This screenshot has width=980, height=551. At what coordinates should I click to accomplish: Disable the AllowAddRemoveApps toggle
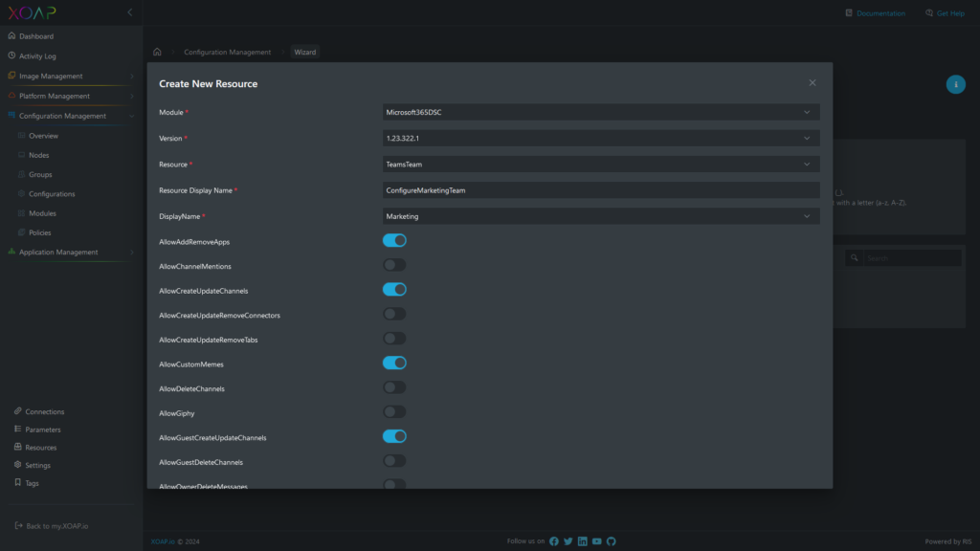(x=394, y=240)
